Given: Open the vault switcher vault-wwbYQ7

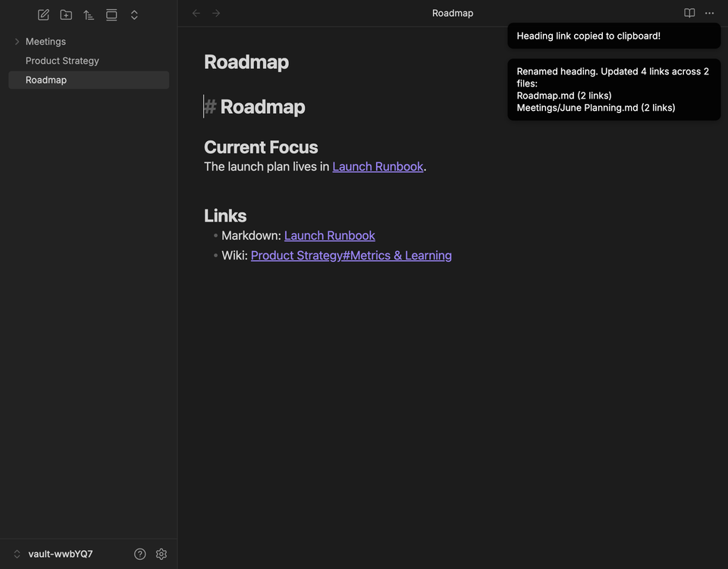Looking at the screenshot, I should tap(53, 554).
